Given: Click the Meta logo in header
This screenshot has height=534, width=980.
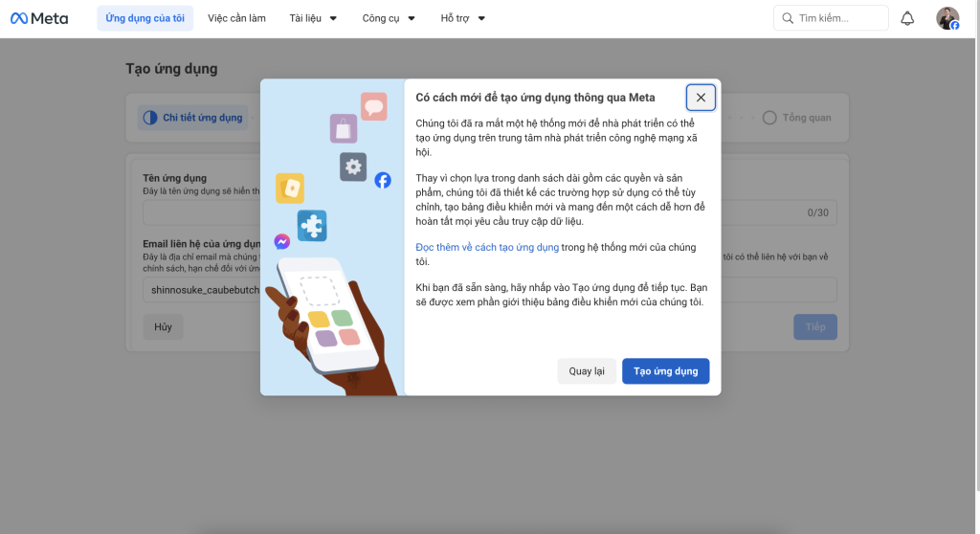Looking at the screenshot, I should click(x=39, y=18).
